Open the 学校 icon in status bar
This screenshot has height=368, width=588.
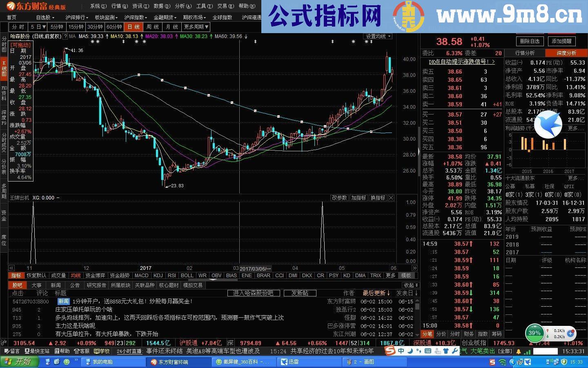click(x=102, y=351)
